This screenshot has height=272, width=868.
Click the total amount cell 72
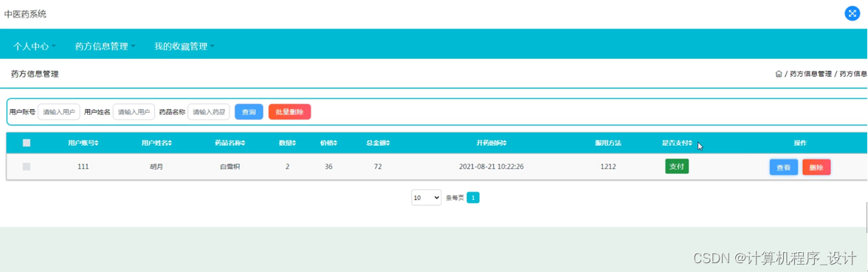[x=378, y=167]
